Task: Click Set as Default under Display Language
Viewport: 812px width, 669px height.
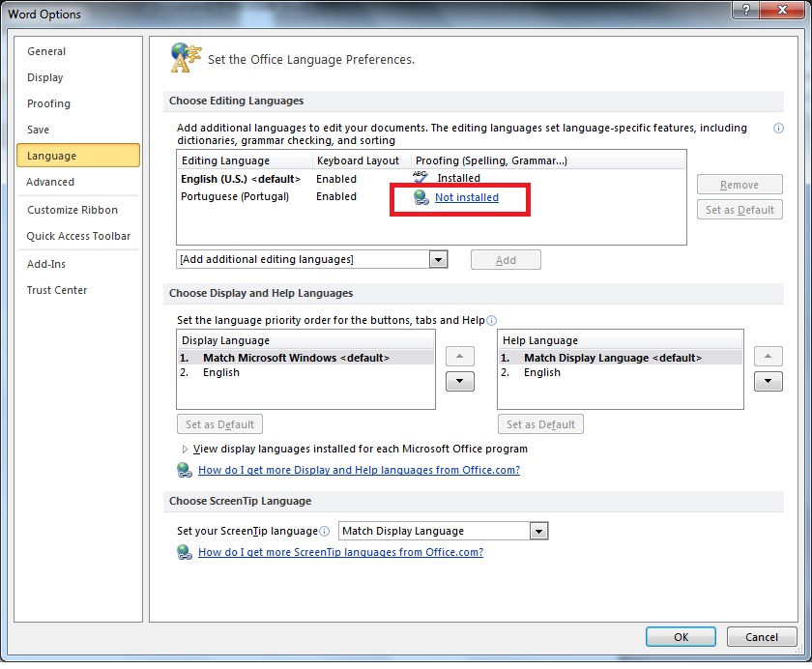Action: coord(219,424)
